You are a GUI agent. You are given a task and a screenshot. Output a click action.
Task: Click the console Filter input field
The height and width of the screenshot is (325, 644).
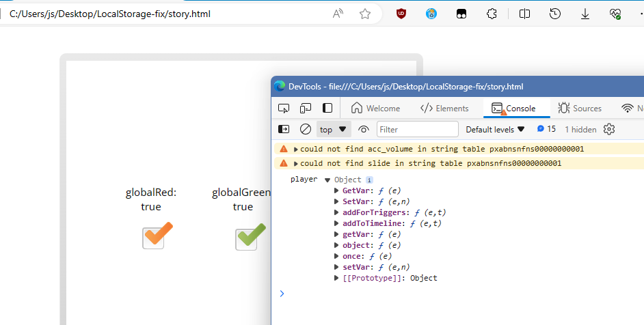(x=417, y=129)
